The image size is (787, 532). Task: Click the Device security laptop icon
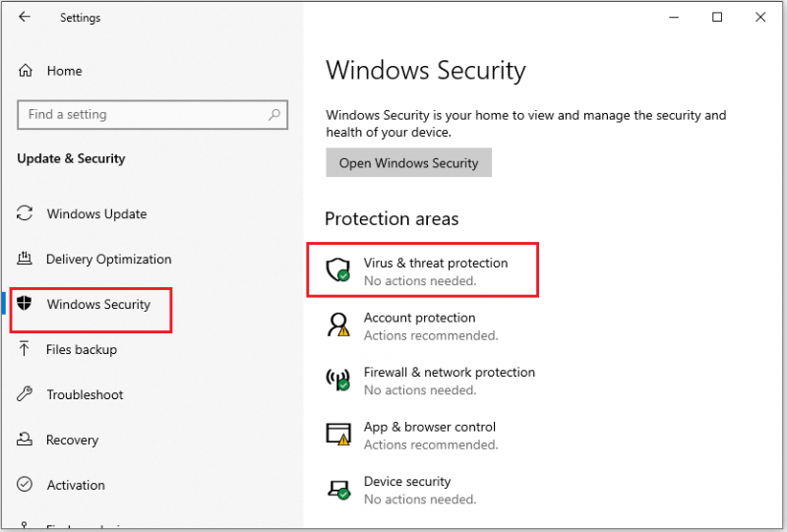pos(338,489)
